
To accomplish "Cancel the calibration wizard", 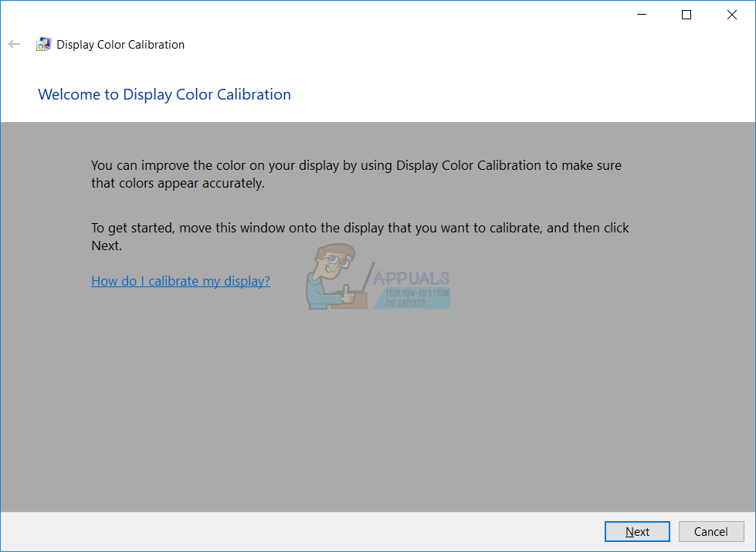I will [710, 531].
